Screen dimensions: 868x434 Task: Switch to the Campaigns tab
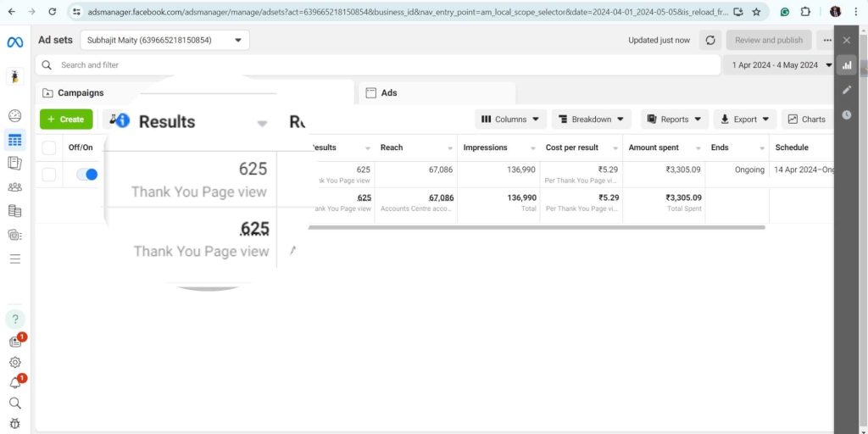[81, 93]
